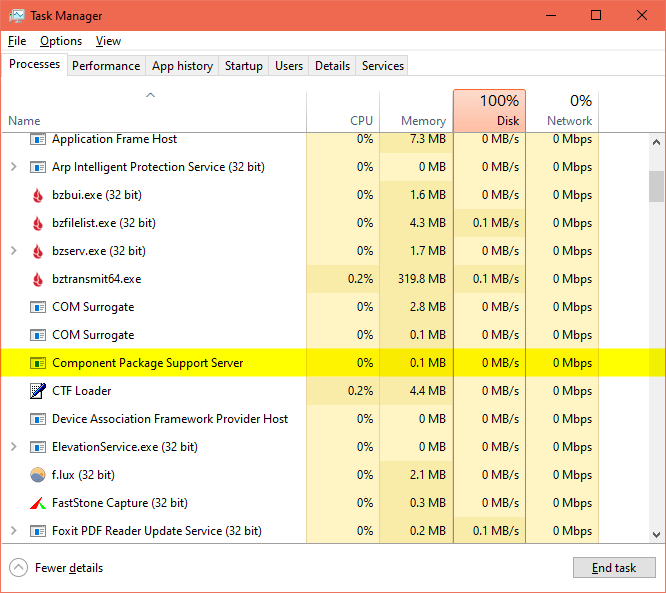The image size is (666, 593).
Task: Expand the bzserv.exe process group
Action: coord(14,251)
